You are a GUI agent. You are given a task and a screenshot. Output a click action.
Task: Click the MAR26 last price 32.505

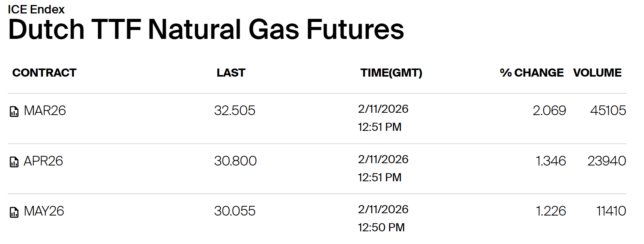(x=235, y=111)
